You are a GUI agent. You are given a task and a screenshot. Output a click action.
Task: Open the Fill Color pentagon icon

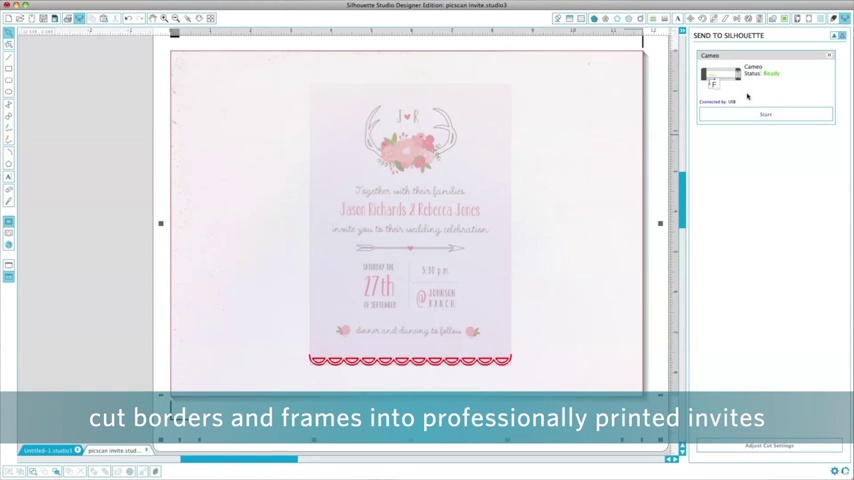tap(594, 19)
